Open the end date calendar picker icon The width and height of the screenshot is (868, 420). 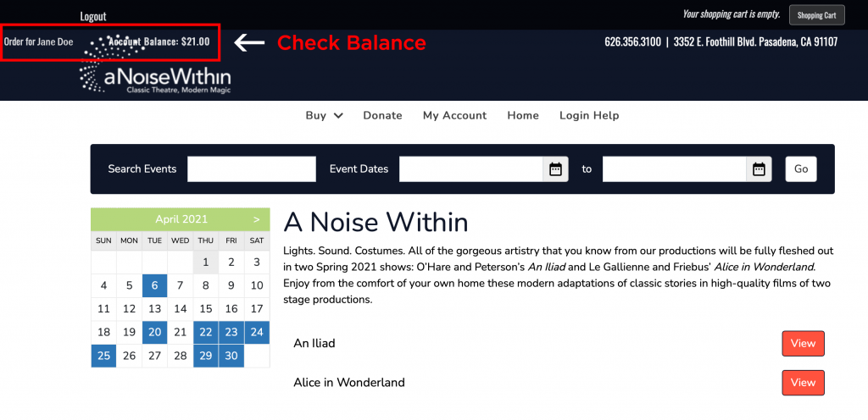[x=759, y=169]
